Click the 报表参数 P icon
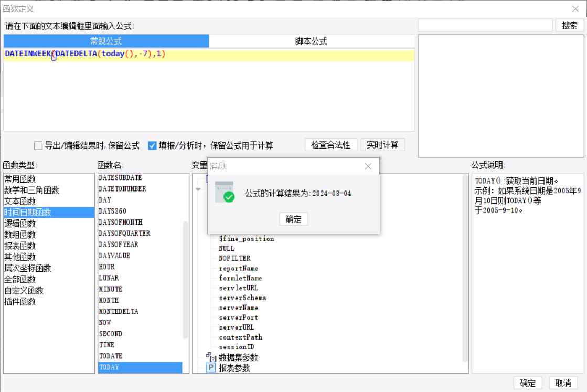The image size is (587, 392). [x=211, y=368]
